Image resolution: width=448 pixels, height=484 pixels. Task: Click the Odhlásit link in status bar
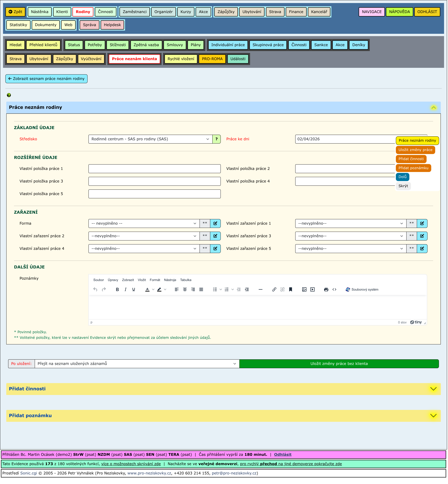click(x=283, y=455)
